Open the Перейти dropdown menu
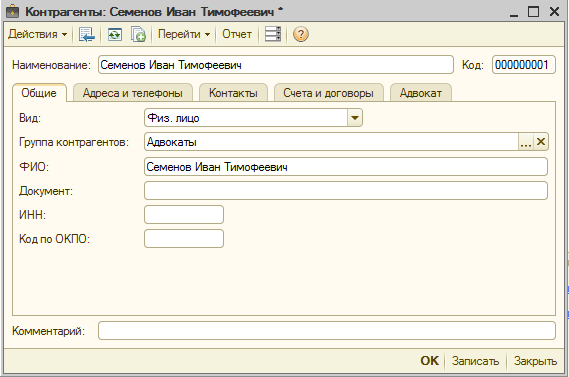This screenshot has height=377, width=569. pos(184,34)
